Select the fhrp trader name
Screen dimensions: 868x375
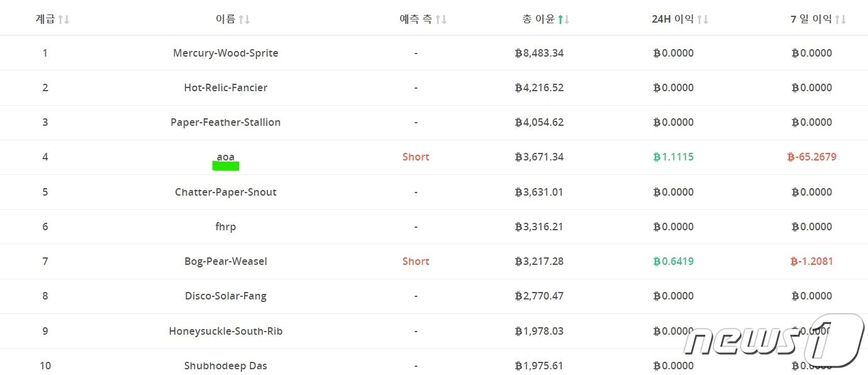pyautogui.click(x=225, y=227)
